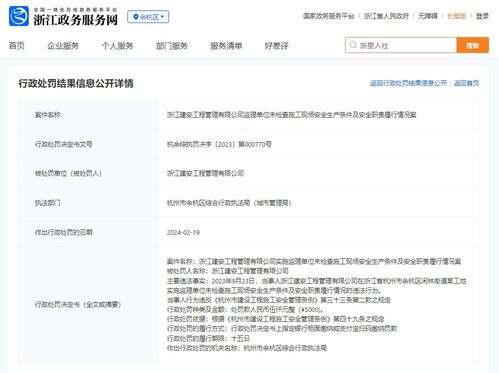This screenshot has width=499, height=373.
Task: Open the 部门服务 nav item
Action: point(172,46)
